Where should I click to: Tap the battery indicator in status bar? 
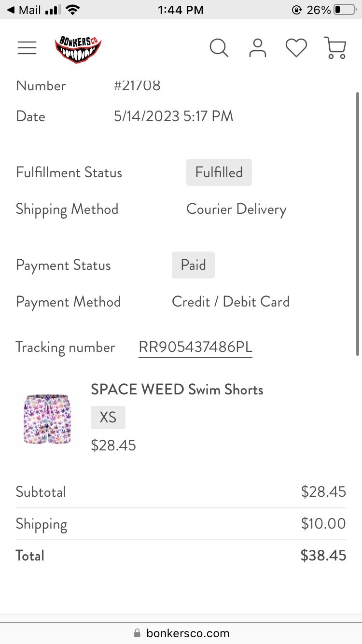345,10
